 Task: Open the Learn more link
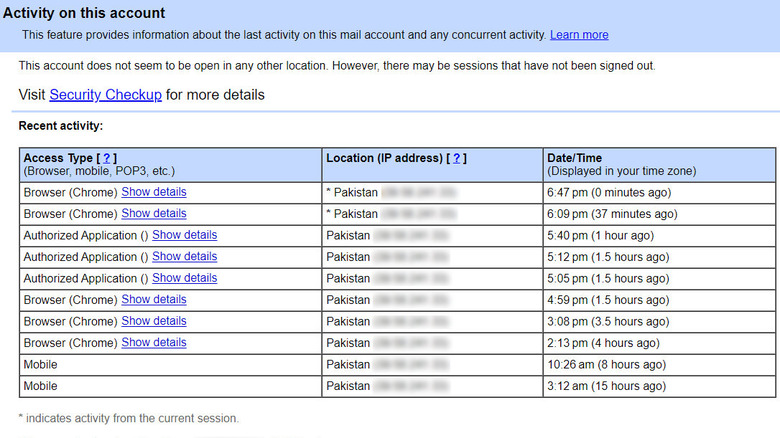(x=579, y=35)
